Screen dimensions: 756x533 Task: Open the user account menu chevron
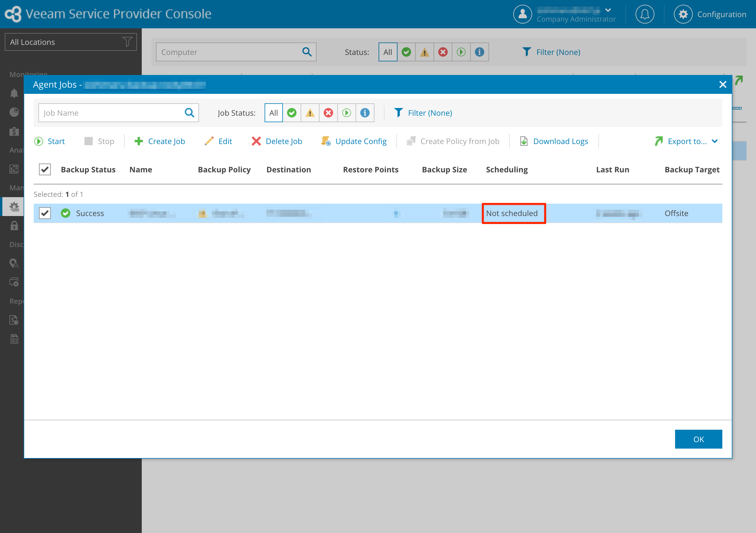click(608, 10)
